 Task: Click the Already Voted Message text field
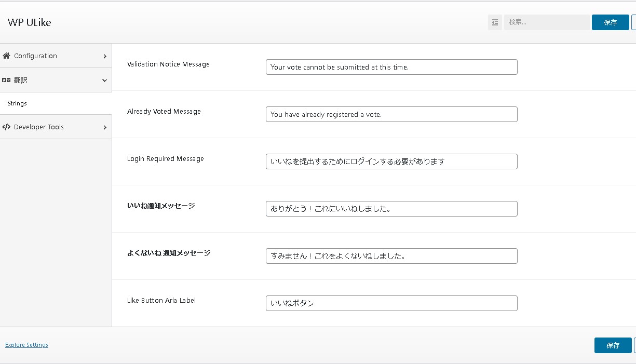pyautogui.click(x=391, y=114)
